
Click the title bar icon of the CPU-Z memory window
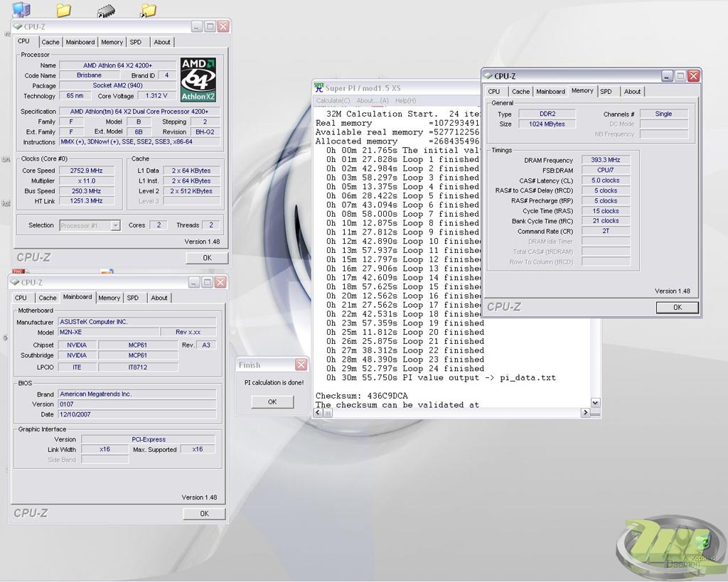(488, 75)
